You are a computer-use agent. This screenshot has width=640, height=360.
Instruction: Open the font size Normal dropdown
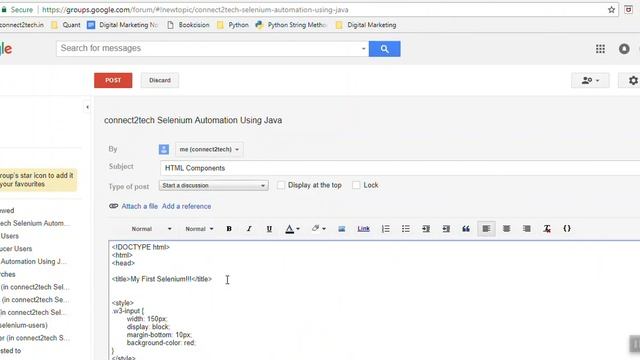199,229
